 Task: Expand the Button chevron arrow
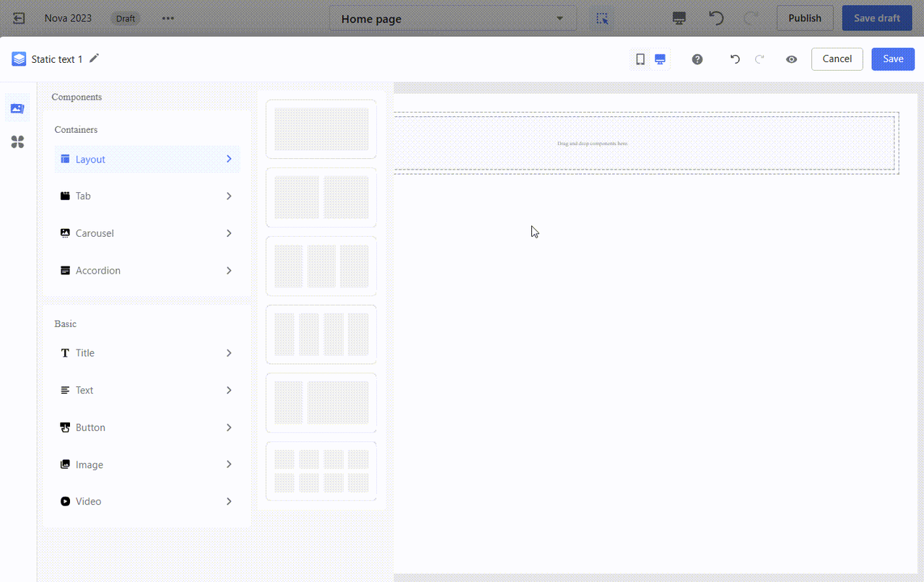pyautogui.click(x=229, y=427)
